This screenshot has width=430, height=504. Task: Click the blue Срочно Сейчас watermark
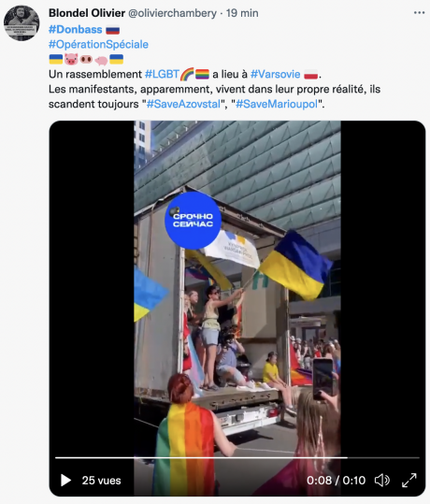point(193,220)
